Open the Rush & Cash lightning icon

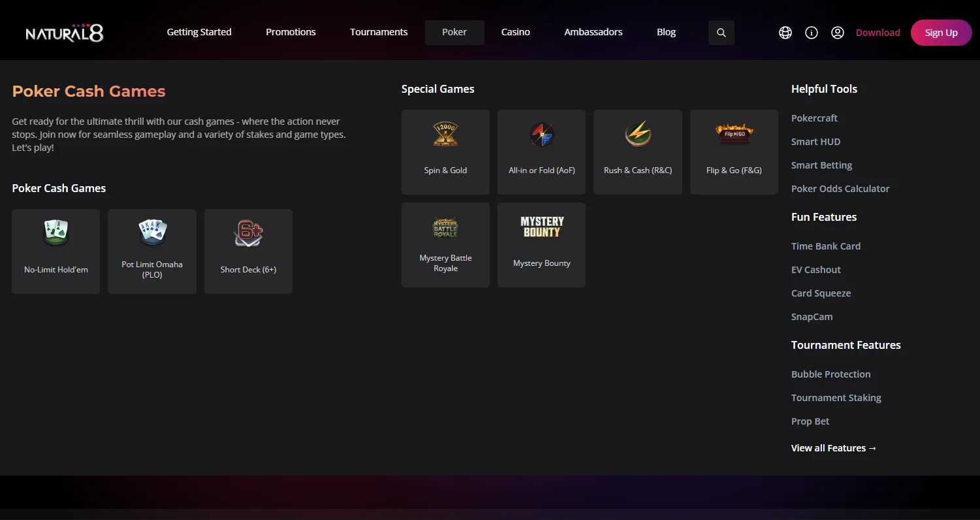click(x=638, y=134)
